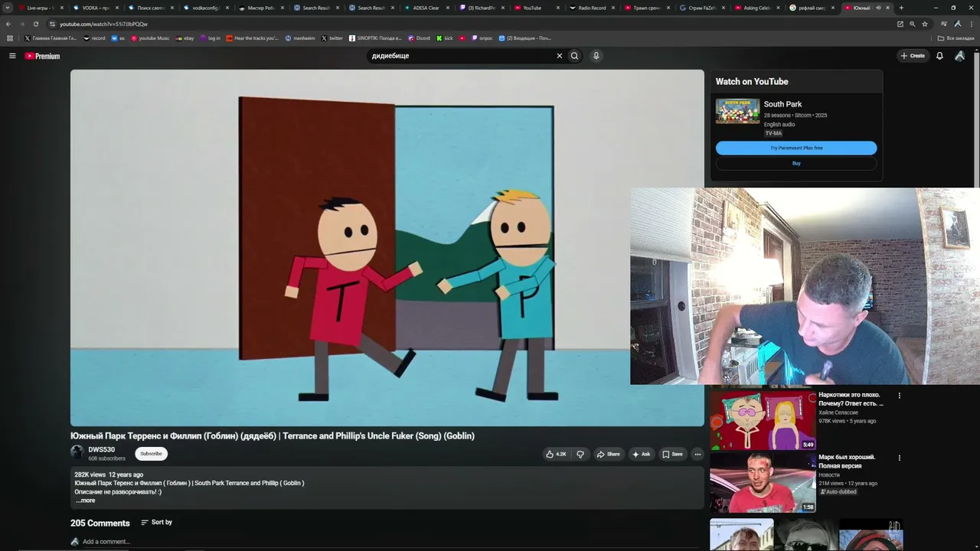Open the apps grid in bookmarks bar

[10, 38]
